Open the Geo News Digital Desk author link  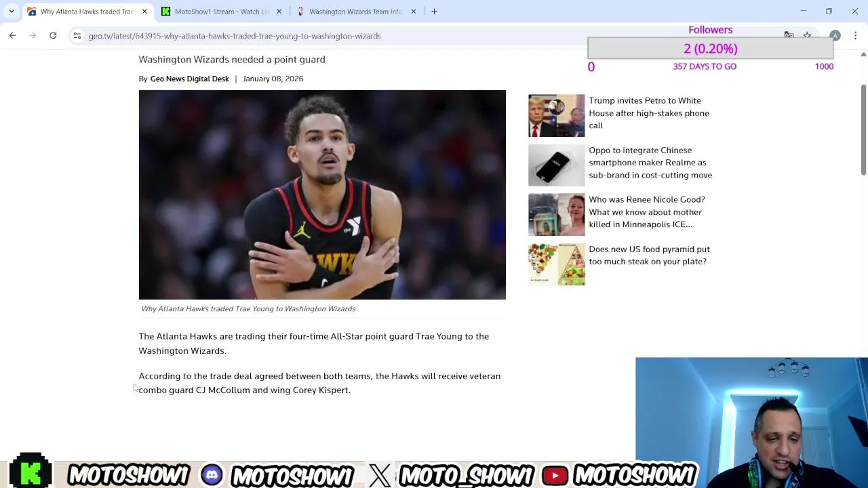(x=189, y=79)
